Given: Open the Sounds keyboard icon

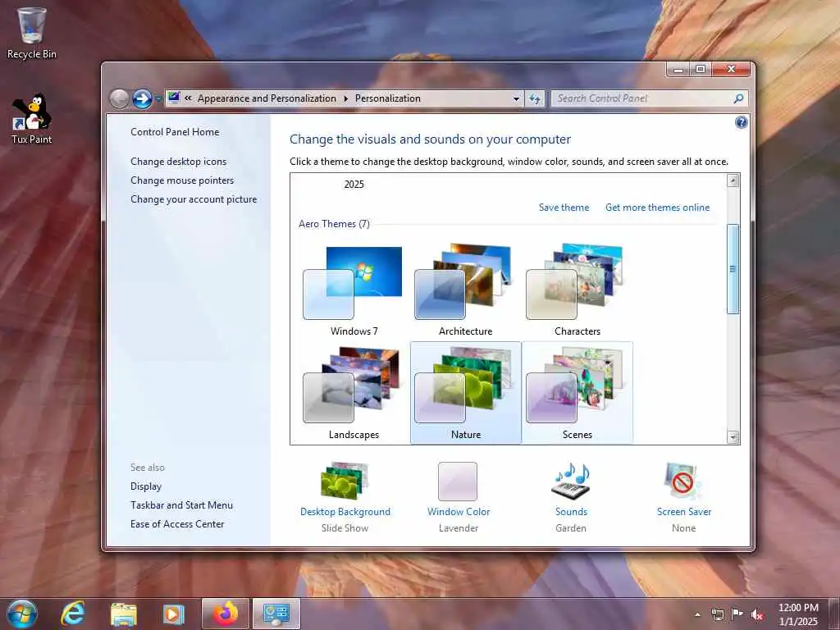Looking at the screenshot, I should (x=571, y=481).
